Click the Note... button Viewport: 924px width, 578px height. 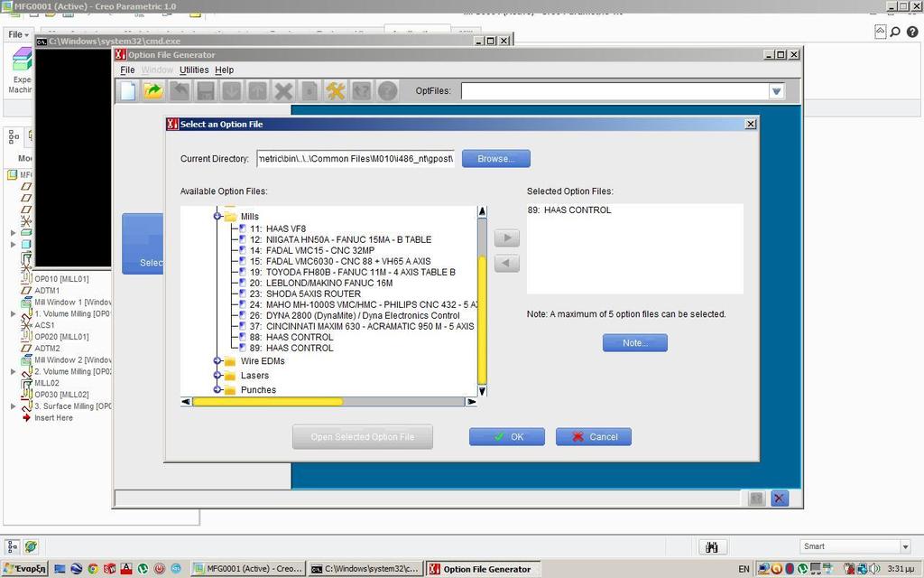(634, 342)
